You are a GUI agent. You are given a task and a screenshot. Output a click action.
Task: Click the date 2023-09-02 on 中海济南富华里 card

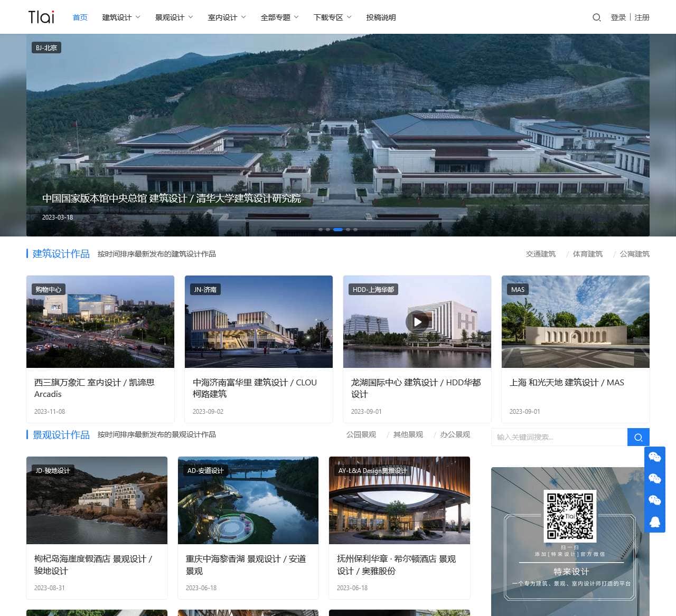pyautogui.click(x=208, y=412)
